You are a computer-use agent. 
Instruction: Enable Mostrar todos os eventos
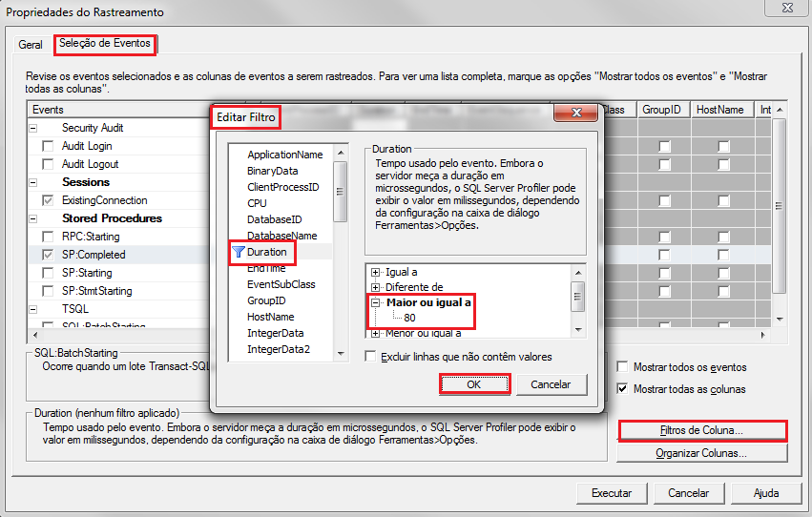click(622, 367)
